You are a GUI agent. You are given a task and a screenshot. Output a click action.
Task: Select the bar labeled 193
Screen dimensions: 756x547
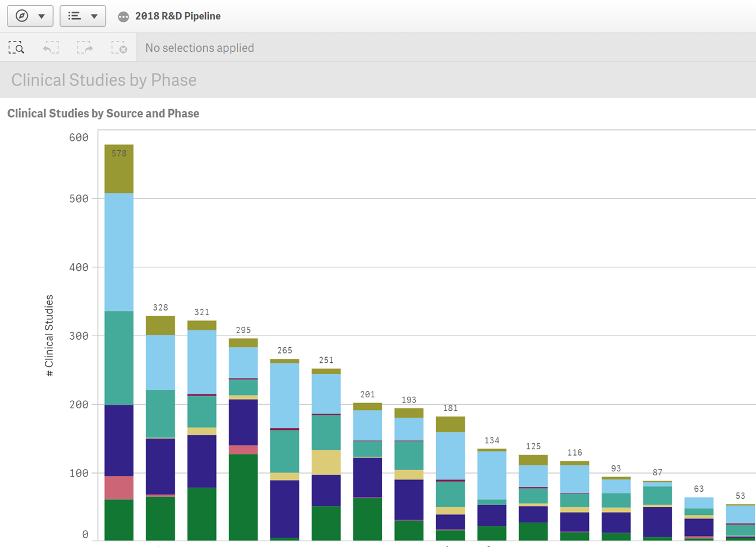click(409, 474)
